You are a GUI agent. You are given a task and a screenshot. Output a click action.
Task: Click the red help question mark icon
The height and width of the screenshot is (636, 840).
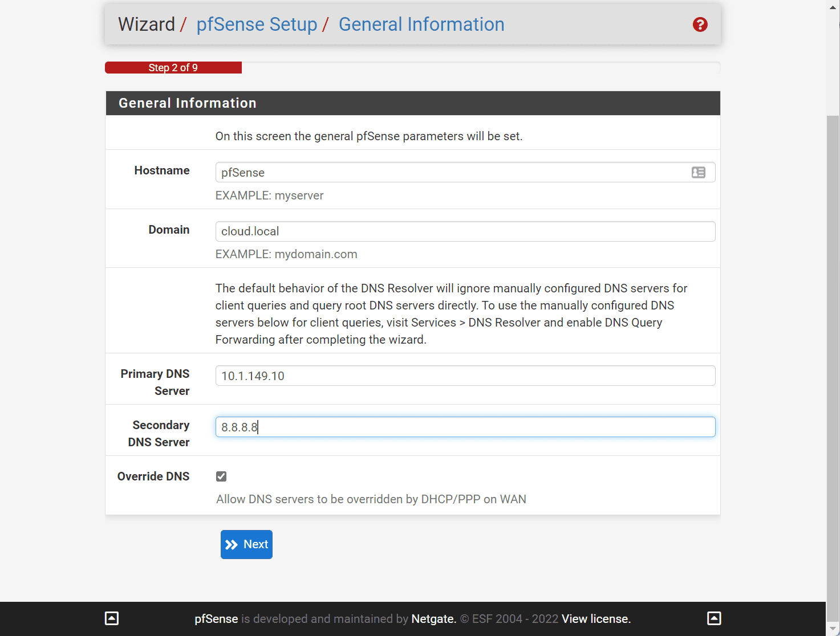coord(700,25)
